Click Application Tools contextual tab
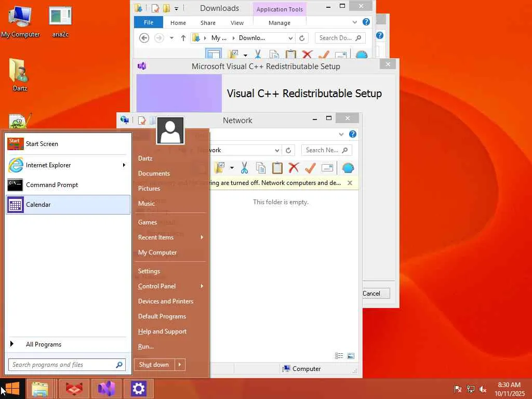 point(280,9)
